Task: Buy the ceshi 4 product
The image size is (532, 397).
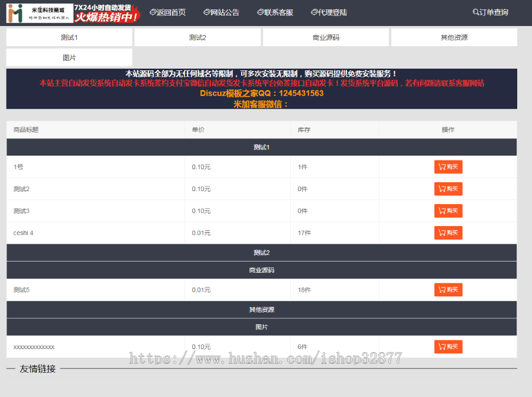Action: pyautogui.click(x=448, y=233)
